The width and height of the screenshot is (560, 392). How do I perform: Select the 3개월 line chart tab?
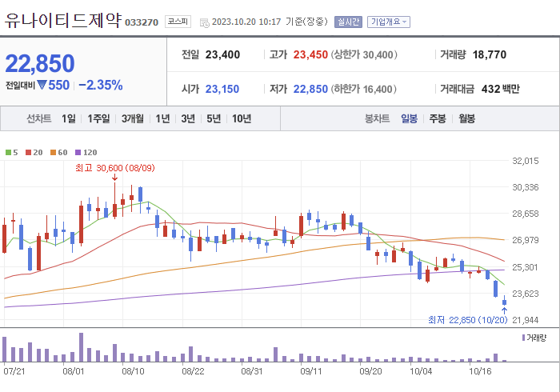coord(133,118)
